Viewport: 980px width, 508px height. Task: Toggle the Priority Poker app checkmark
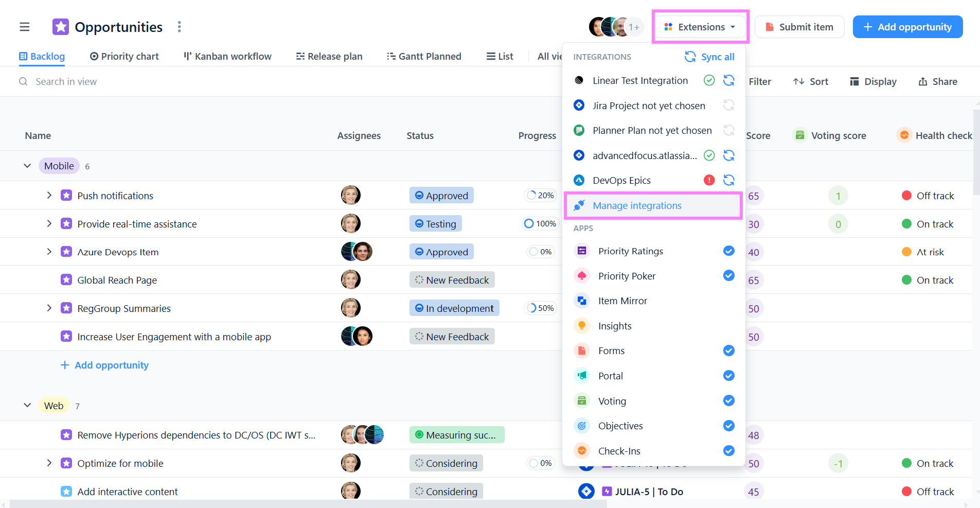[729, 276]
